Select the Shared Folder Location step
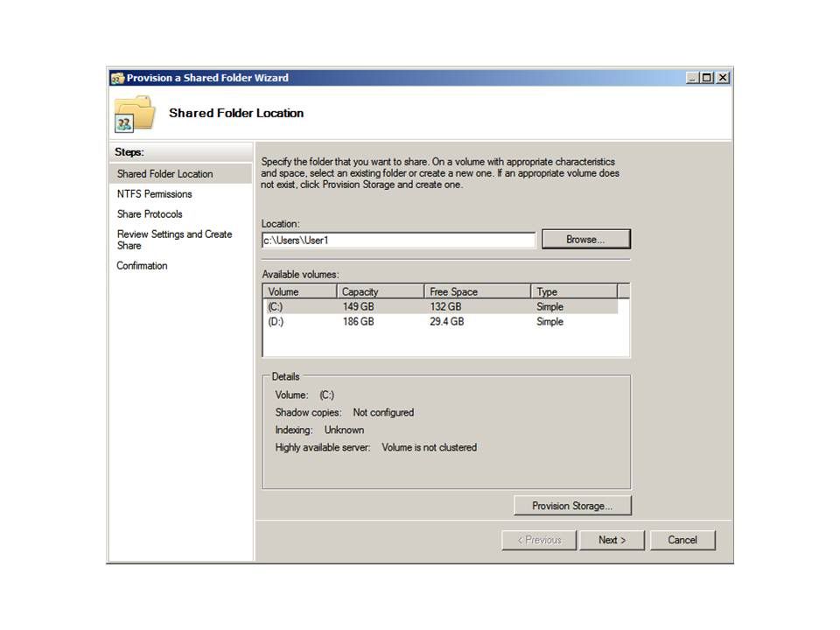 [164, 174]
